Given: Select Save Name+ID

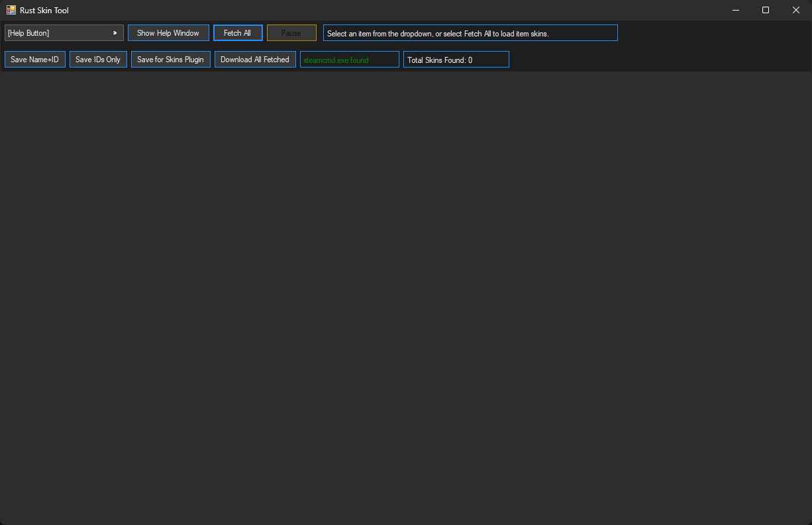Looking at the screenshot, I should coord(34,59).
